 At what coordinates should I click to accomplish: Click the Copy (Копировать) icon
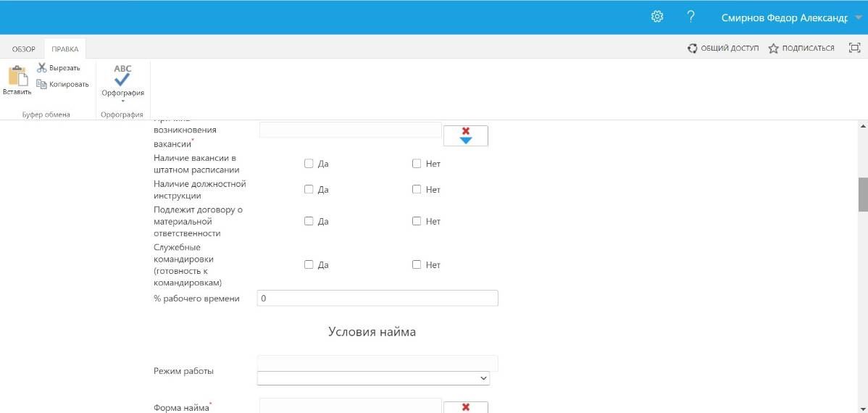42,84
